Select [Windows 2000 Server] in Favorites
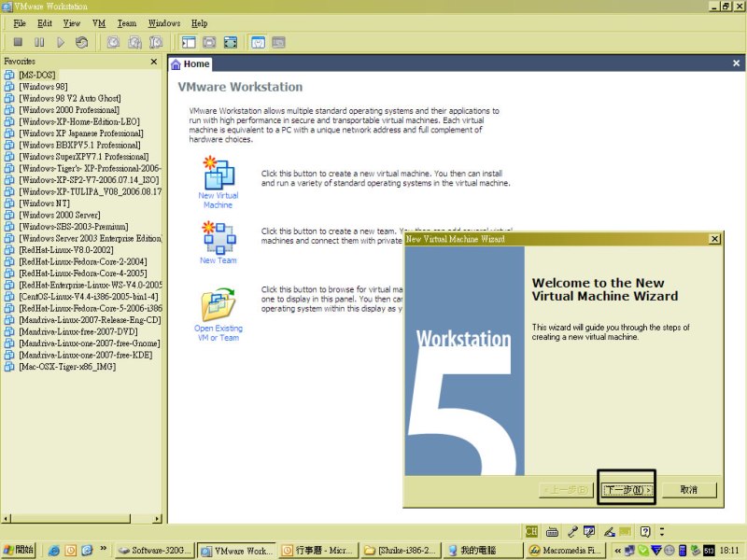 pyautogui.click(x=60, y=215)
